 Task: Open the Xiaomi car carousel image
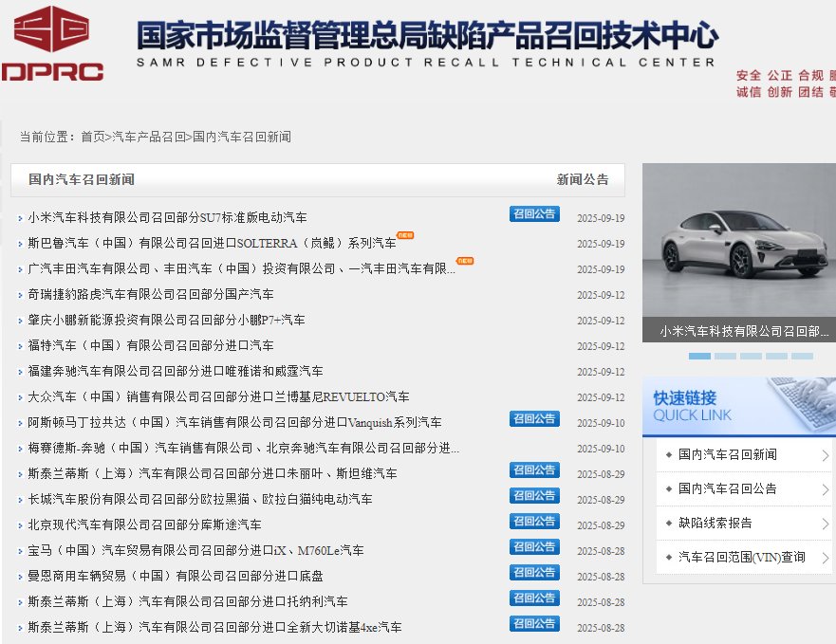coord(739,241)
